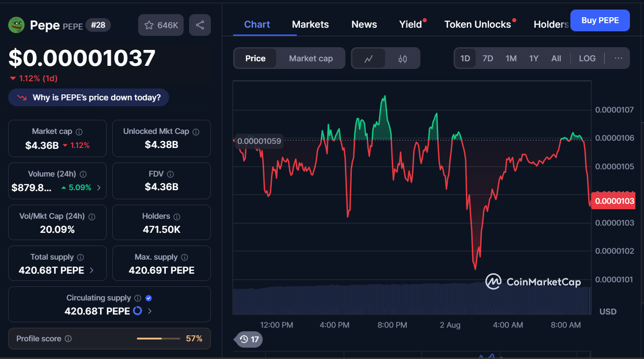Viewport: 644px width, 359px height.
Task: Click info icon beside Vol/Mkt Cap (24h)
Action: [92, 217]
